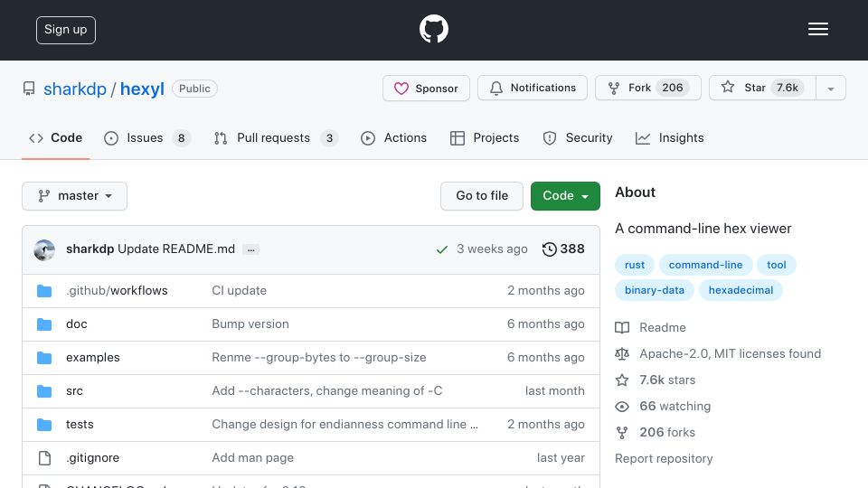Open the Projects tab
Screen dimensions: 868x488
point(485,137)
